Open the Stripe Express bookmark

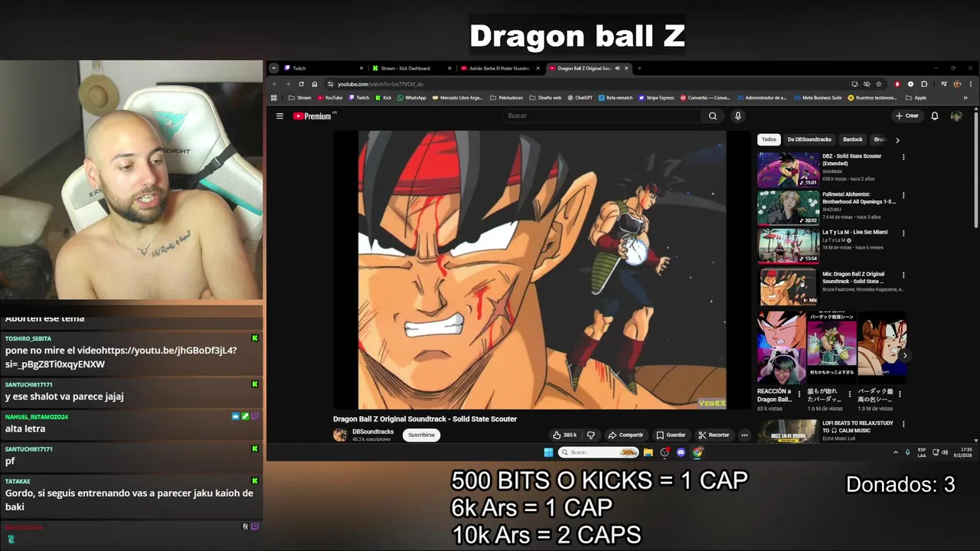[x=656, y=98]
